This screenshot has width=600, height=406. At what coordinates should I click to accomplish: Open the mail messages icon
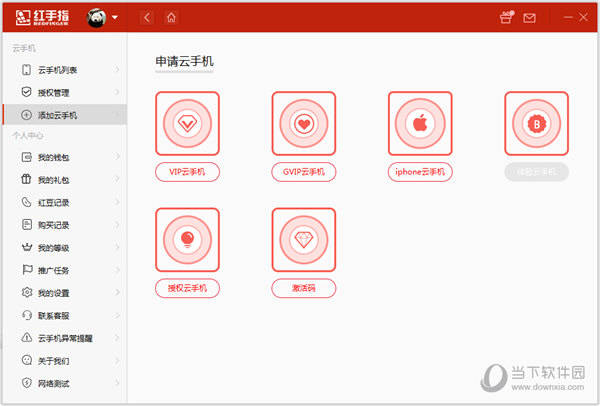click(x=530, y=18)
